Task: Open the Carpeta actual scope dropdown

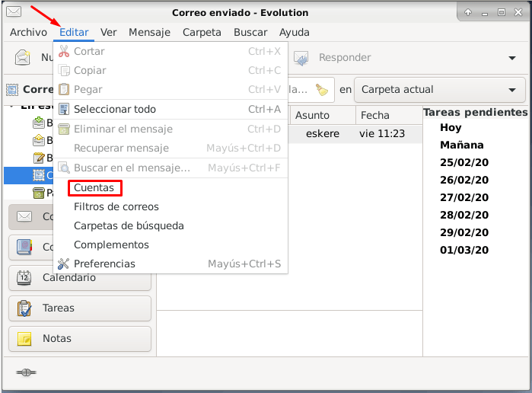Action: [439, 90]
